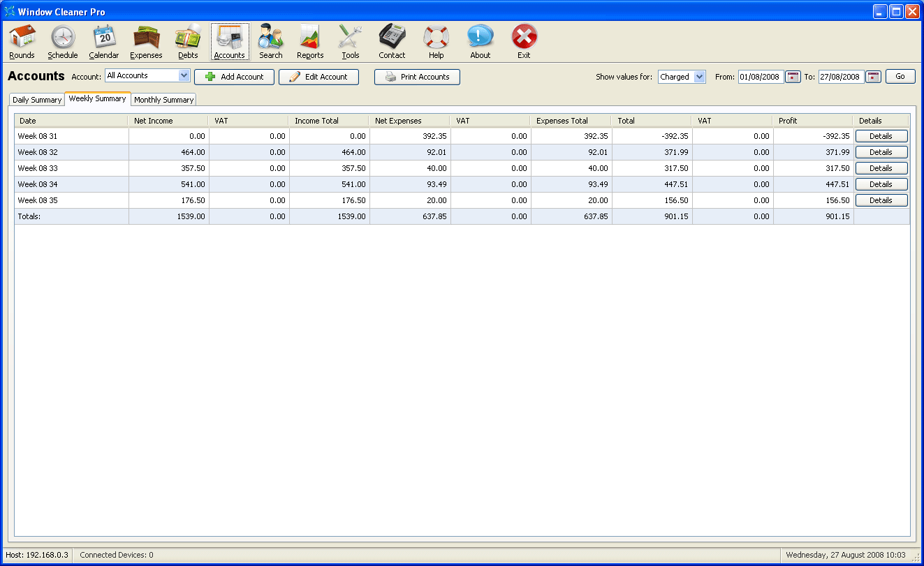The image size is (924, 566).
Task: Open the Rounds house icon
Action: pos(22,37)
